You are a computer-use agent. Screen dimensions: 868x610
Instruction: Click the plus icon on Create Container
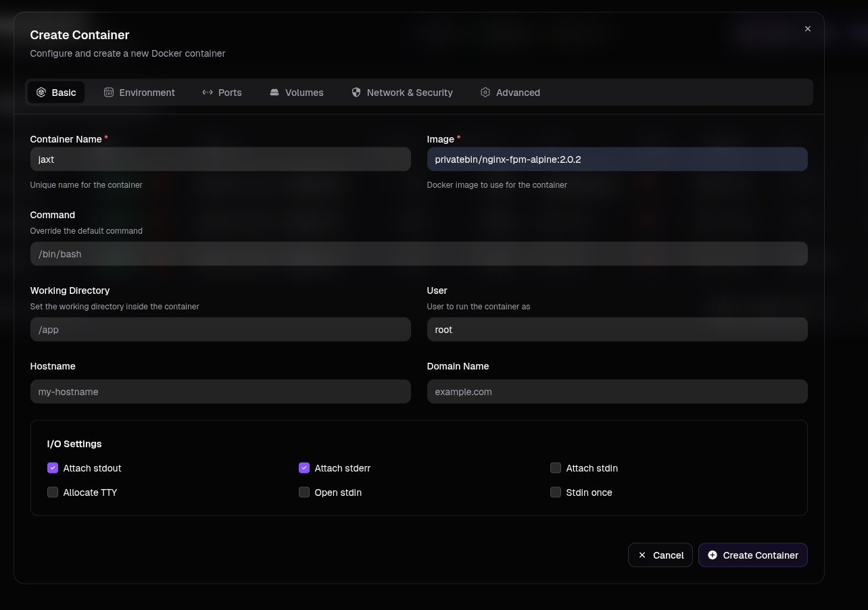point(713,555)
